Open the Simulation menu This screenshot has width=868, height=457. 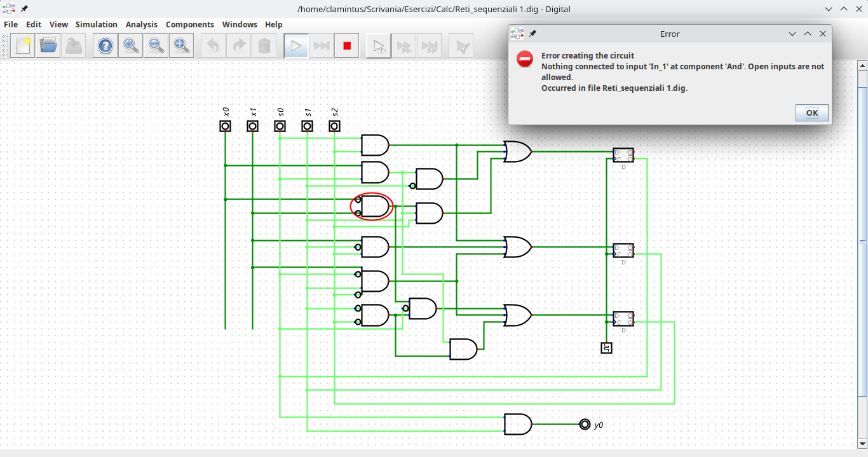(x=96, y=24)
